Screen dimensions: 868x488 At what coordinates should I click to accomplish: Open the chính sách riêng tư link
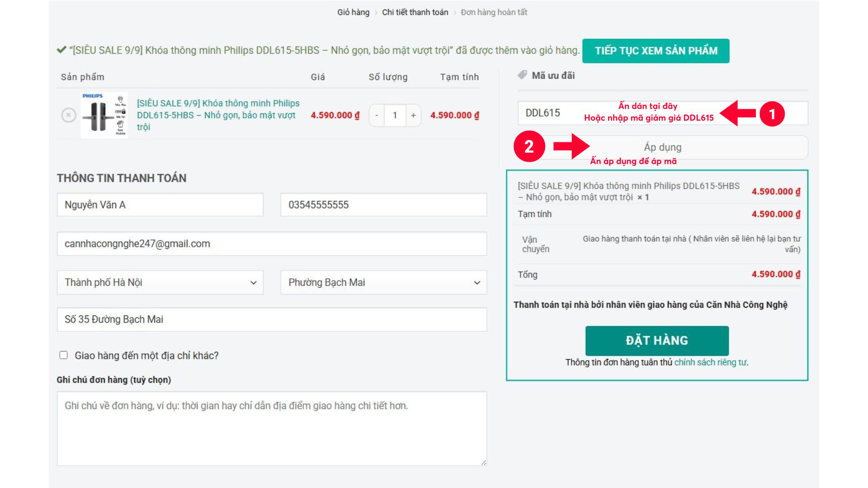(711, 362)
